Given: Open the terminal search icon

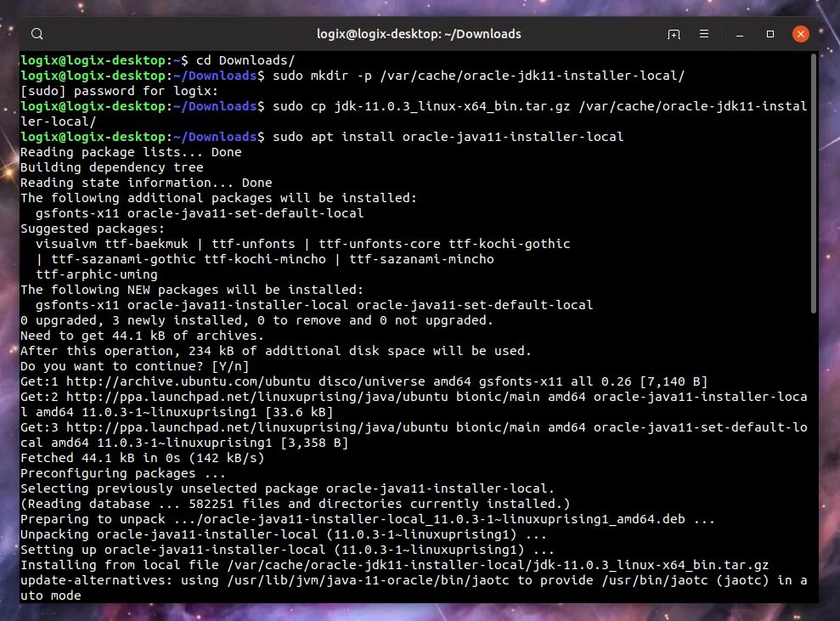Looking at the screenshot, I should point(37,34).
